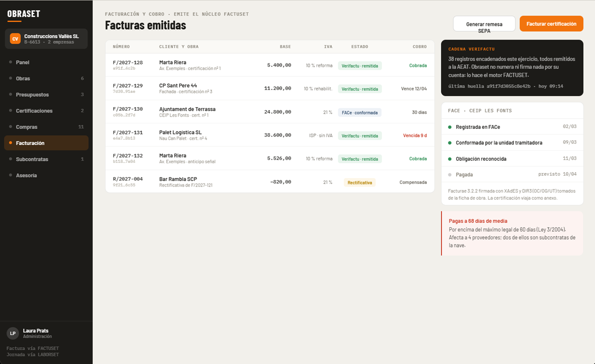Click the -820,00 amount
The width and height of the screenshot is (595, 364).
coord(281,182)
